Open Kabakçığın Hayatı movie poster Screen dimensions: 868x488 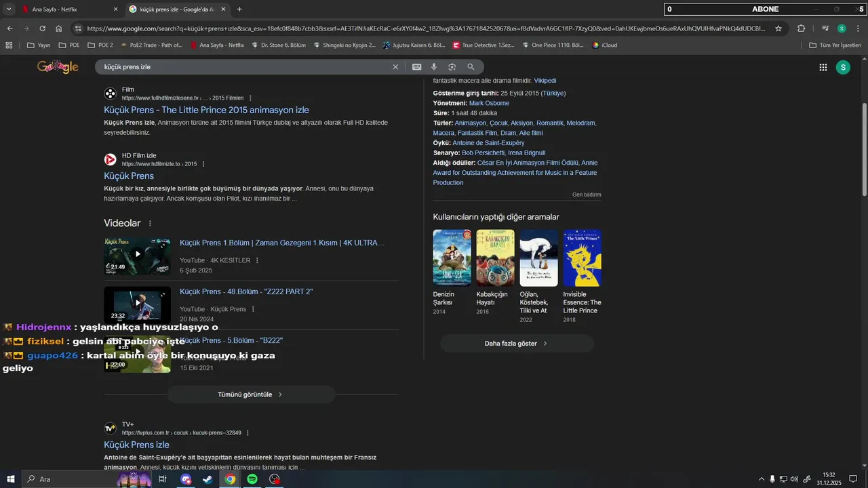point(495,258)
